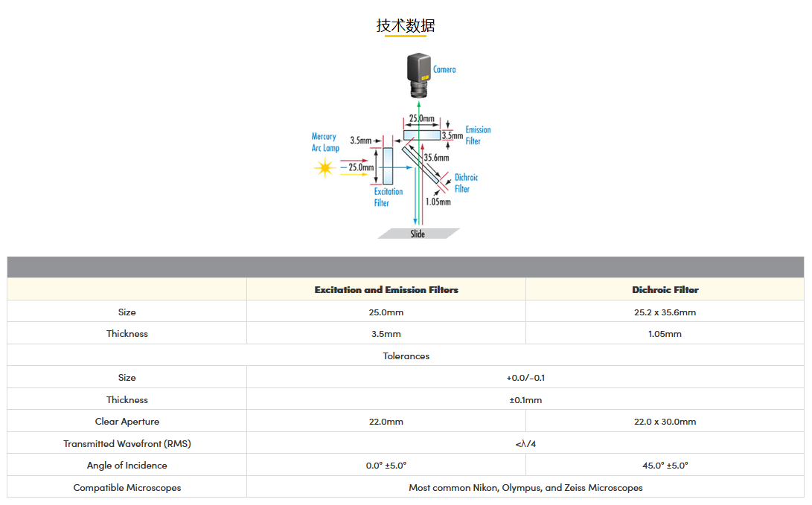This screenshot has height=505, width=812.
Task: Select Excitation and Emission Filters column header
Action: (x=386, y=290)
